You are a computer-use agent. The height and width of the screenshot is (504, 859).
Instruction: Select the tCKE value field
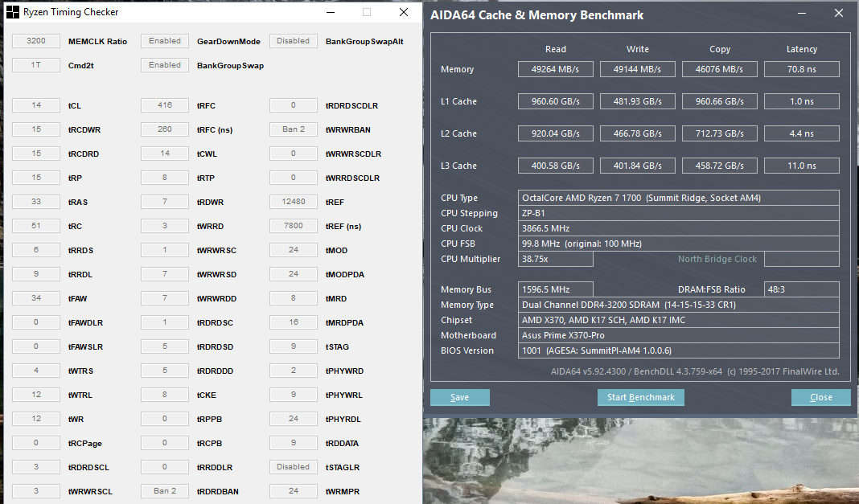[165, 395]
